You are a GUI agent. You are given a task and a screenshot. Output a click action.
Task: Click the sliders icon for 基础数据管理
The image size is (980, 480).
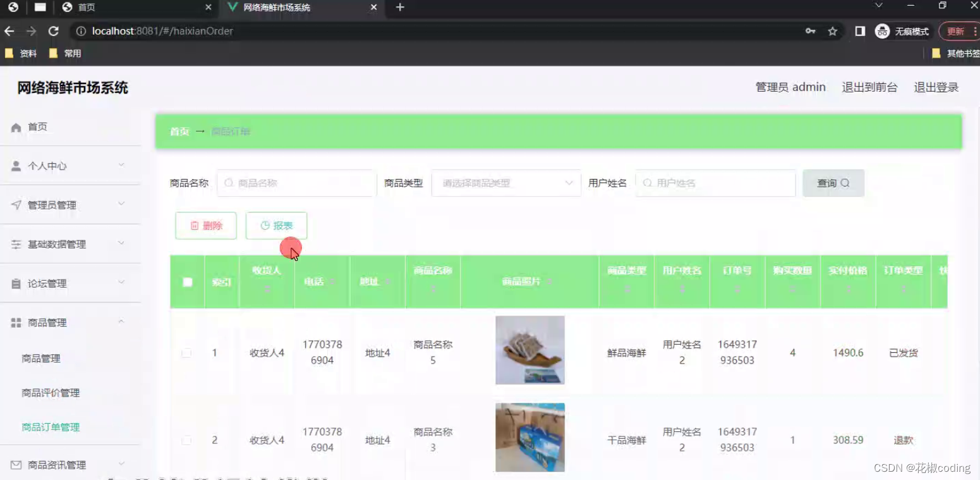16,244
